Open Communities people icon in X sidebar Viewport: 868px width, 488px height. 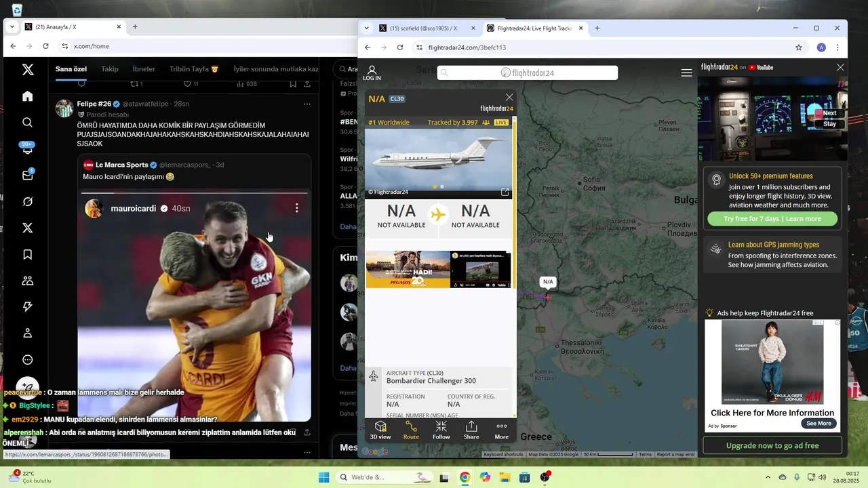click(x=28, y=281)
